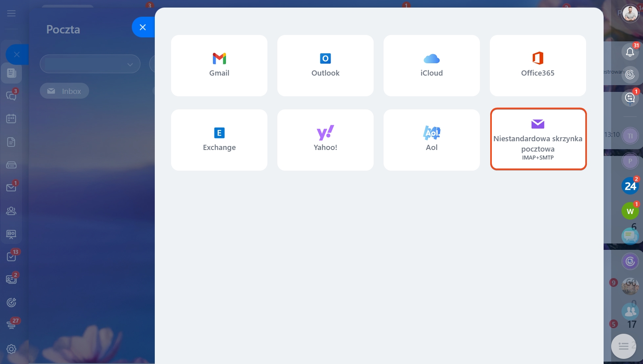Select Office365 mail provider
Screen dimensions: 643x364
coord(538,66)
